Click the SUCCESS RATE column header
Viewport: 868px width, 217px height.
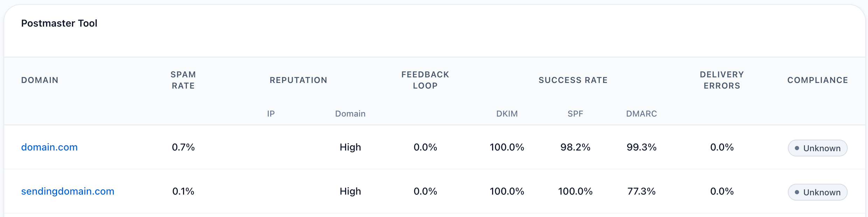coord(573,80)
